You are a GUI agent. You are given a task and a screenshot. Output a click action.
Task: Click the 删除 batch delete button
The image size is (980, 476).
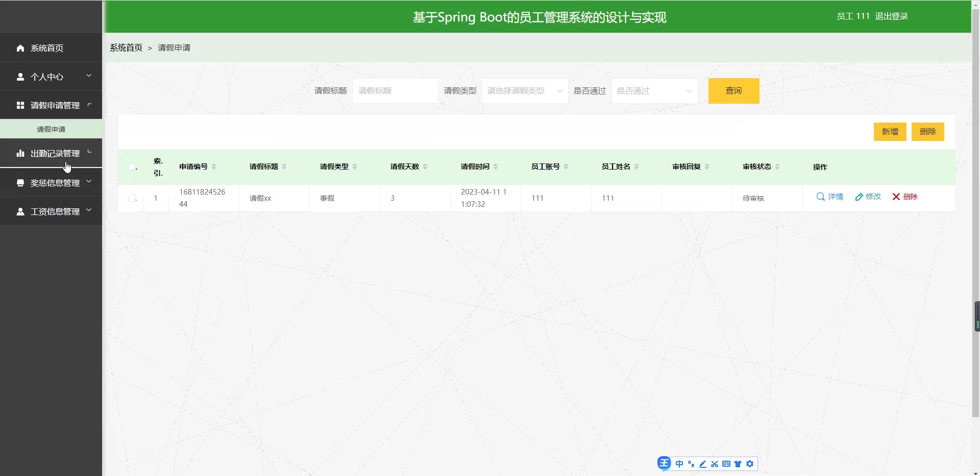(x=927, y=132)
